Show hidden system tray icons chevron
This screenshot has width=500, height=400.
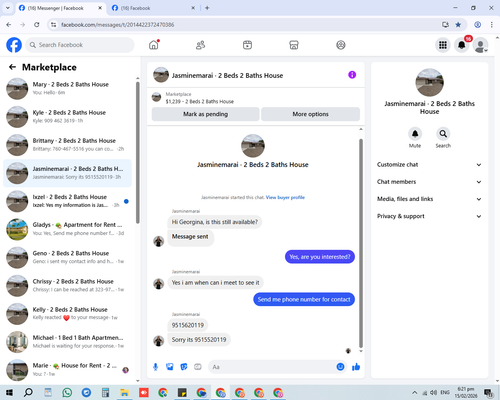pos(414,393)
